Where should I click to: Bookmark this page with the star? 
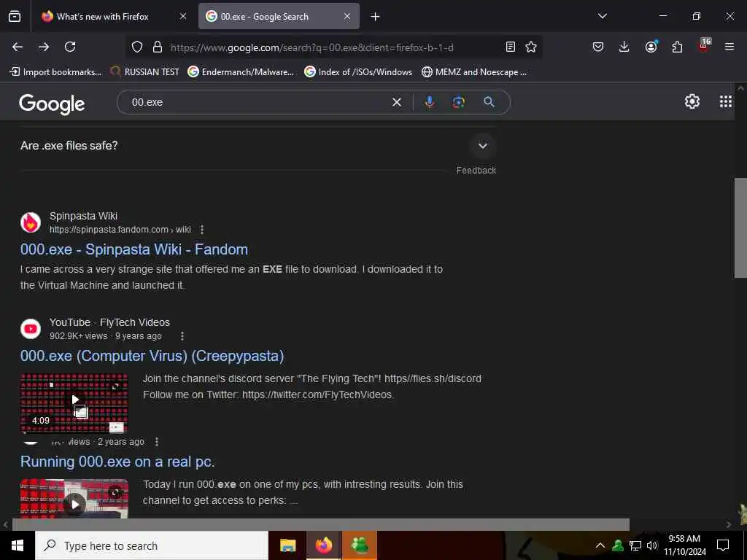531,47
